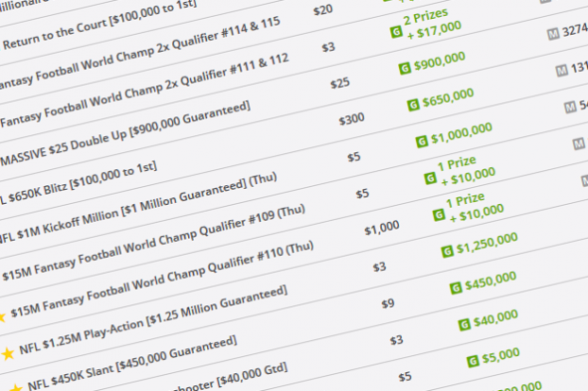Open NFL $1.25M Play-Action contest

click(153, 319)
